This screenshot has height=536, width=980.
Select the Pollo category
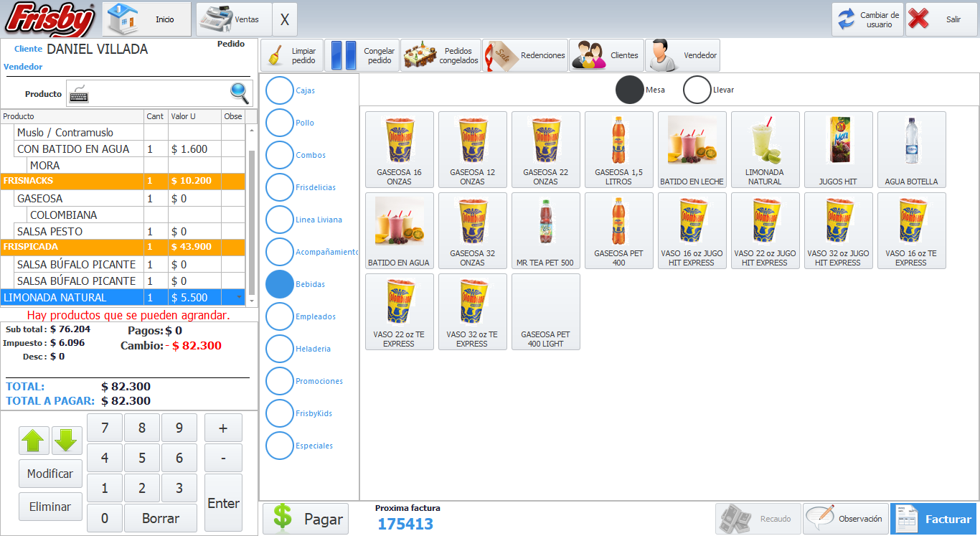pyautogui.click(x=280, y=123)
